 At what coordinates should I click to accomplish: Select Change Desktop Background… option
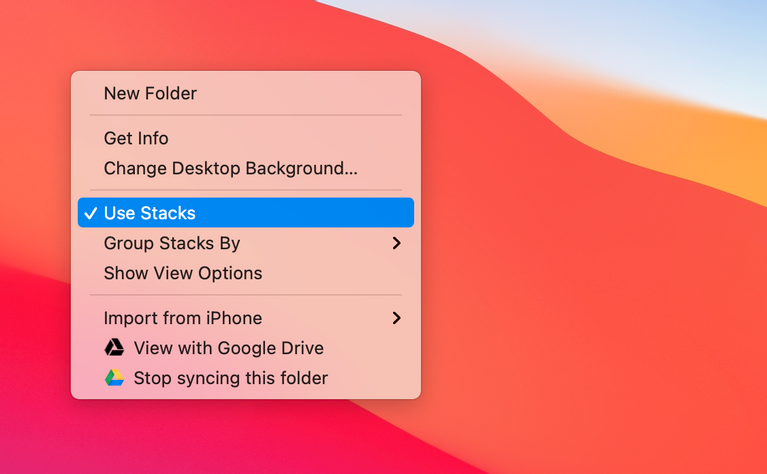tap(246, 168)
